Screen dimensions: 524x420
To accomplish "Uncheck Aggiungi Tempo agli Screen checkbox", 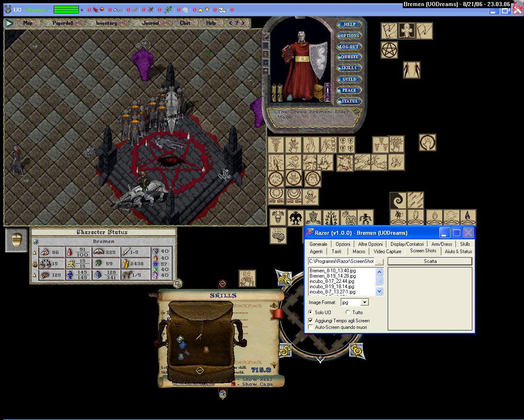I will pos(311,320).
